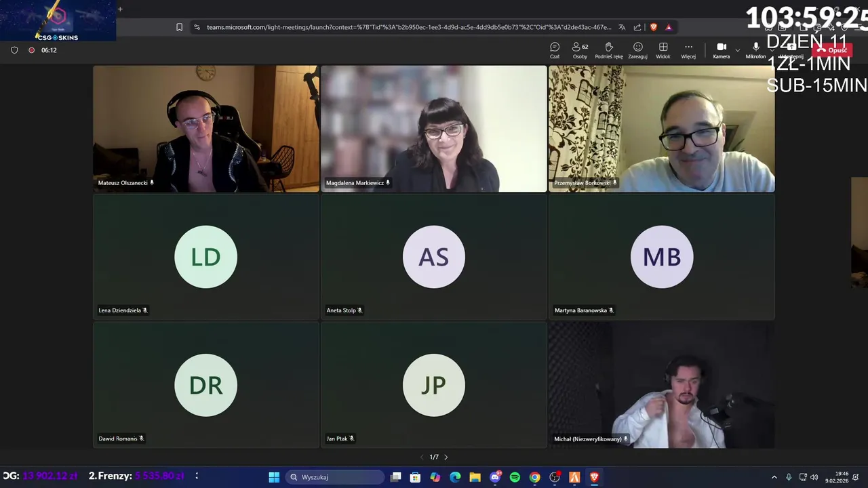Open the Widok layout options
This screenshot has width=868, height=488.
(x=663, y=50)
